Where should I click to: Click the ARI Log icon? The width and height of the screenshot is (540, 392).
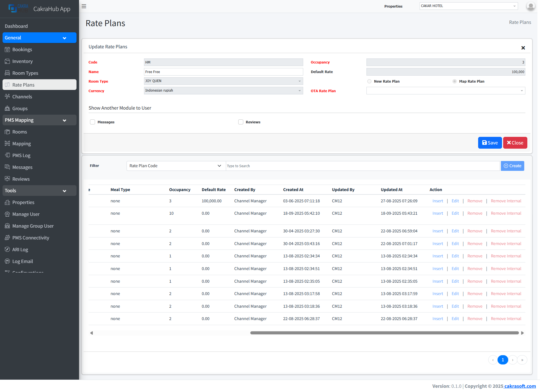pyautogui.click(x=7, y=250)
